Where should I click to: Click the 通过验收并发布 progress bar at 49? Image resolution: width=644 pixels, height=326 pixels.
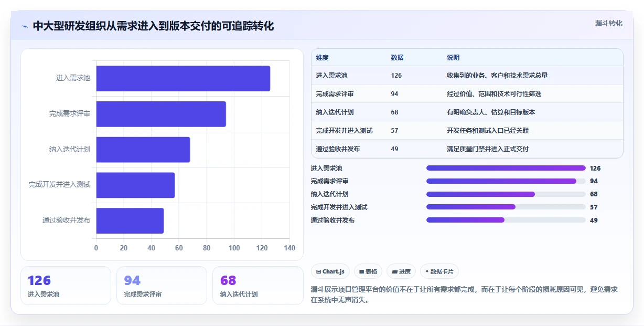point(506,220)
